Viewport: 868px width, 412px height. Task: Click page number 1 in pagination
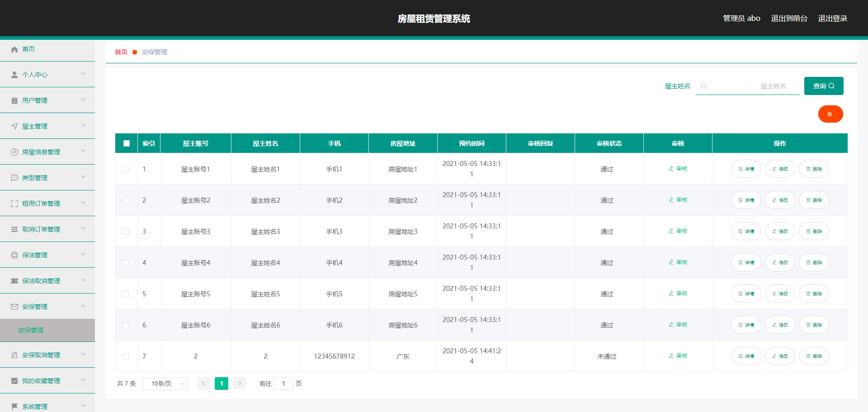coord(222,384)
